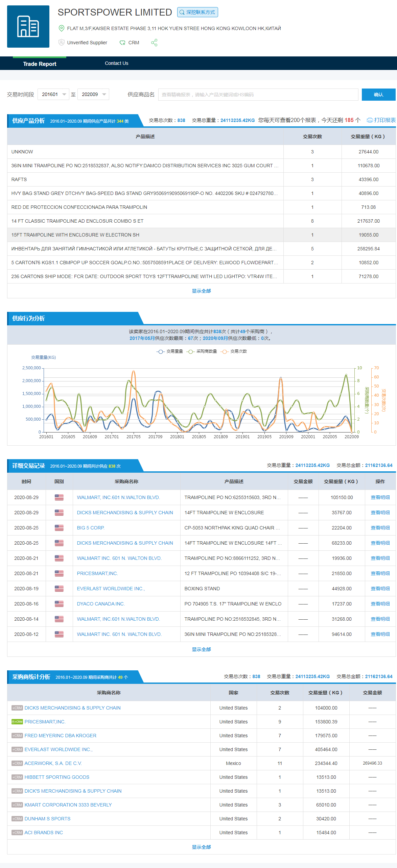Viewport: 397px width, 868px height.
Task: Open 查看明细 for 2020-08-12 Walmart transaction
Action: click(380, 634)
